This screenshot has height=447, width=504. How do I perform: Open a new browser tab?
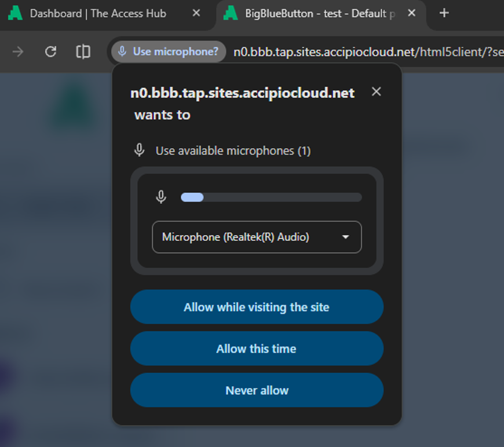[444, 13]
